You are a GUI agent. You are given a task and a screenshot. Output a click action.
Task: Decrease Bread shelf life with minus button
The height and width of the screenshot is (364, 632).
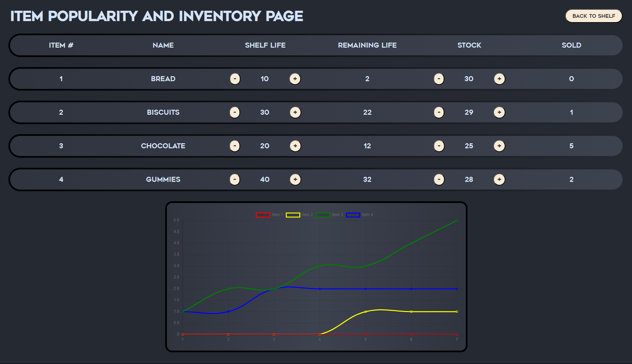(235, 79)
